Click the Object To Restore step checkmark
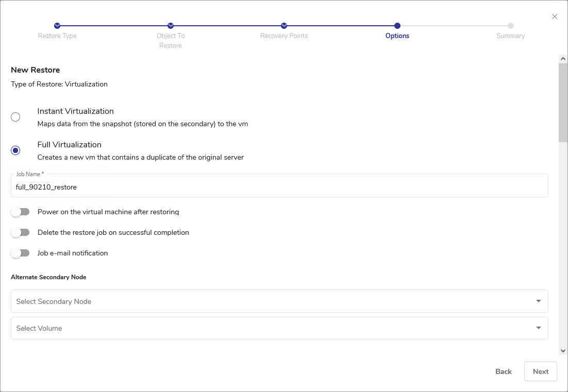The image size is (568, 392). [171, 26]
